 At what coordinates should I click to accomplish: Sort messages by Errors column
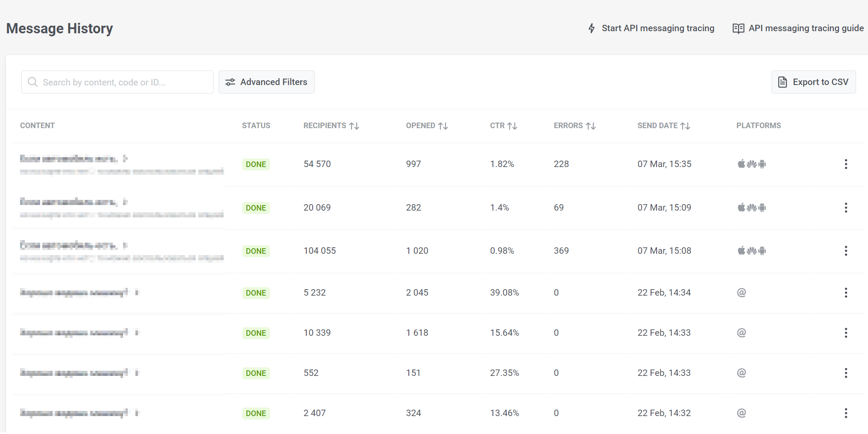pos(591,126)
